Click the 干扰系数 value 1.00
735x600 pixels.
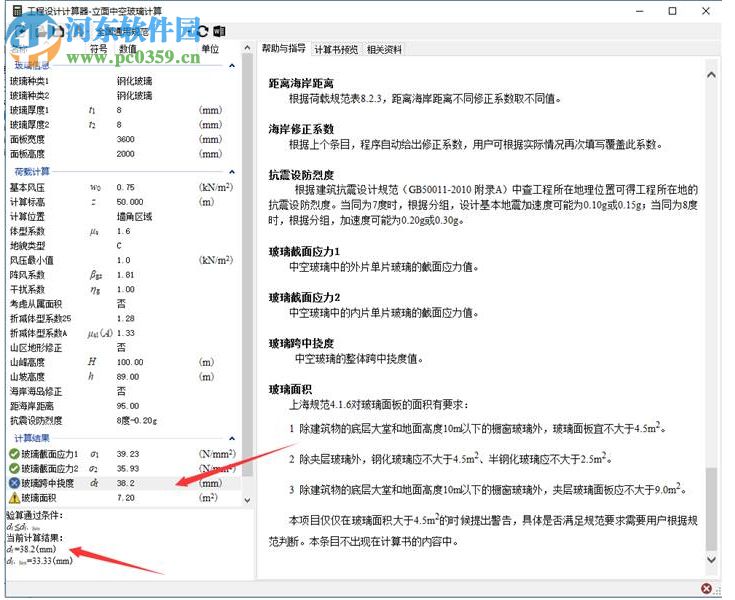(x=126, y=289)
